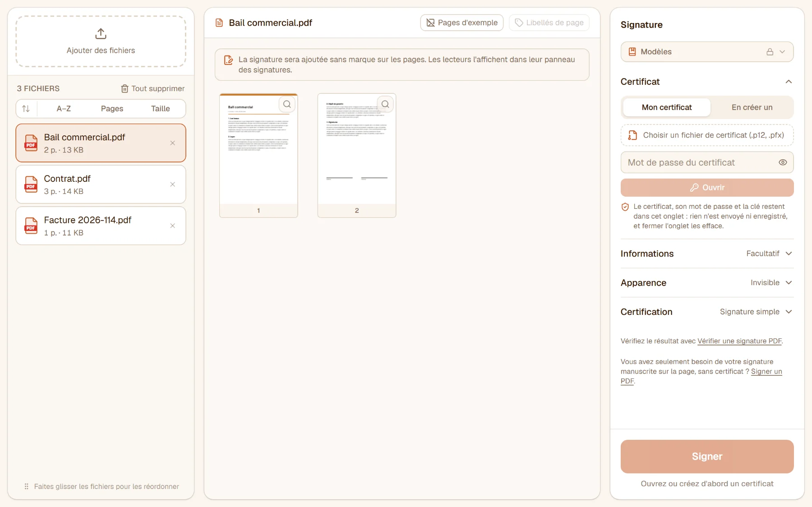The width and height of the screenshot is (812, 507).
Task: Click the lock icon in Modèles
Action: tap(770, 52)
